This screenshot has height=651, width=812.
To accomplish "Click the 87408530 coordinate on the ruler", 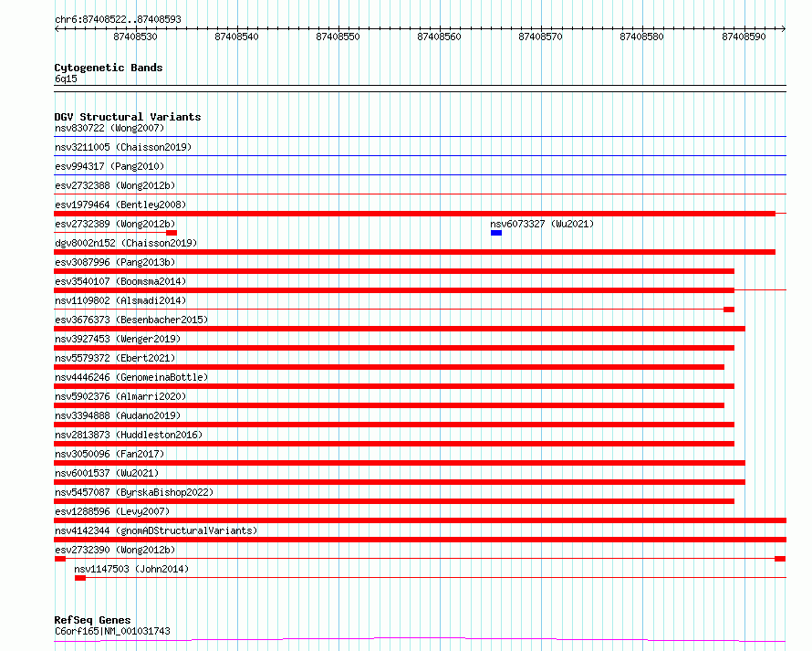I will click(x=135, y=37).
